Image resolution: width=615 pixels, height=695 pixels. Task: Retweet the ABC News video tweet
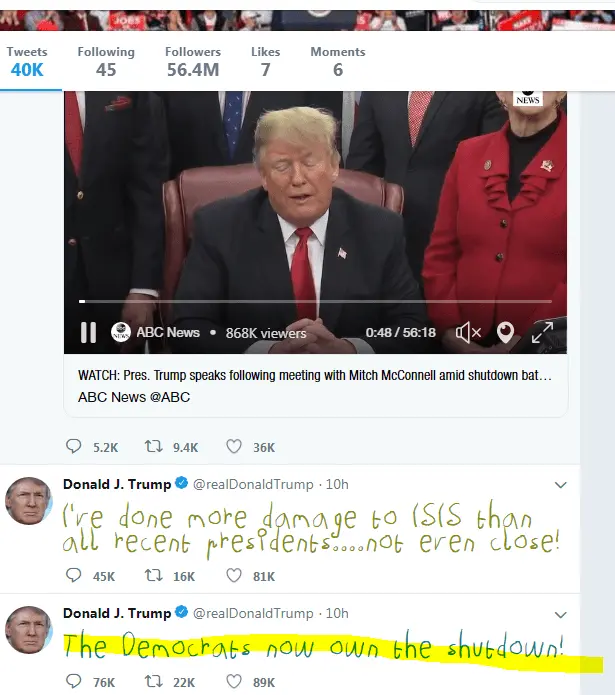pyautogui.click(x=154, y=446)
